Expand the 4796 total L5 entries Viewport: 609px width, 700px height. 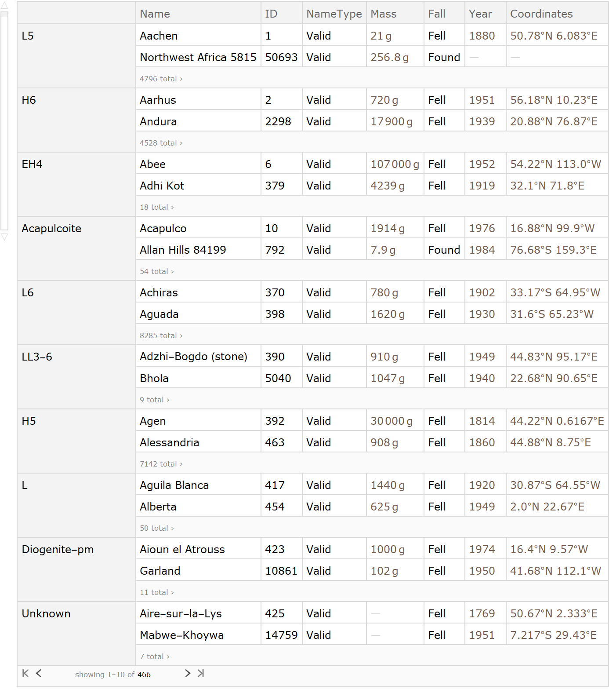tap(161, 79)
